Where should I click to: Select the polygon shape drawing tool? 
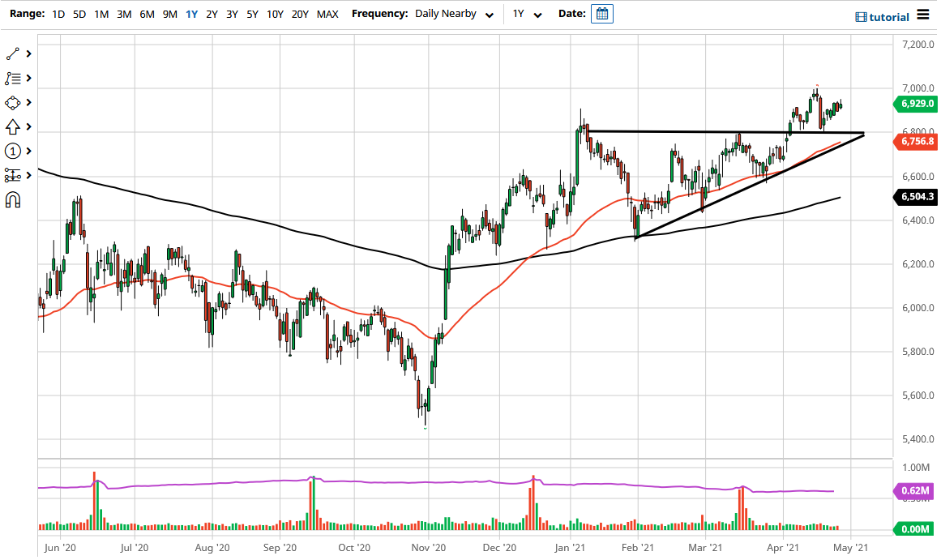coord(13,102)
